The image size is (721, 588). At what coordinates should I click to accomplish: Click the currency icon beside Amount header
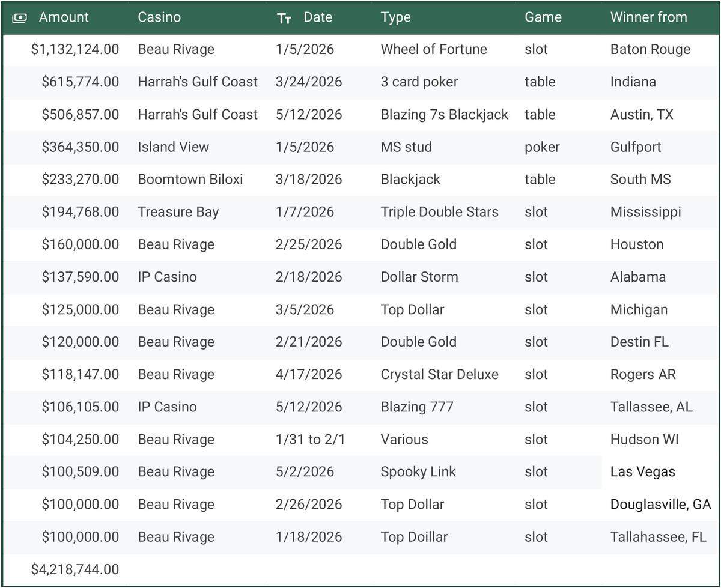(20, 18)
